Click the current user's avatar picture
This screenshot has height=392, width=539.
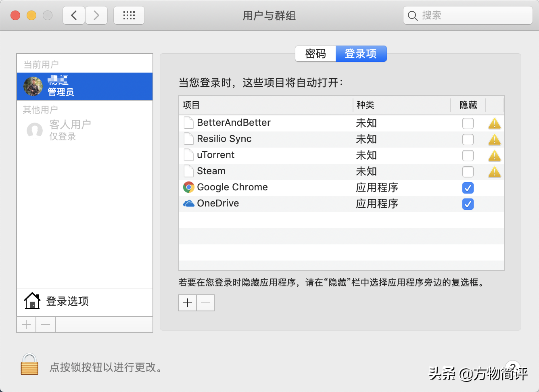pyautogui.click(x=33, y=86)
